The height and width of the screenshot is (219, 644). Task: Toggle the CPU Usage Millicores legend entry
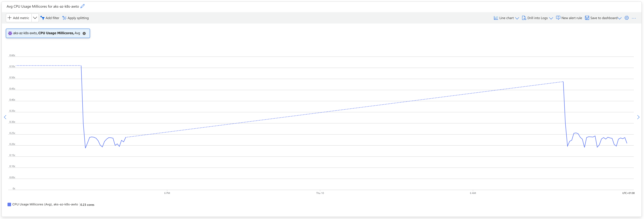pos(45,205)
